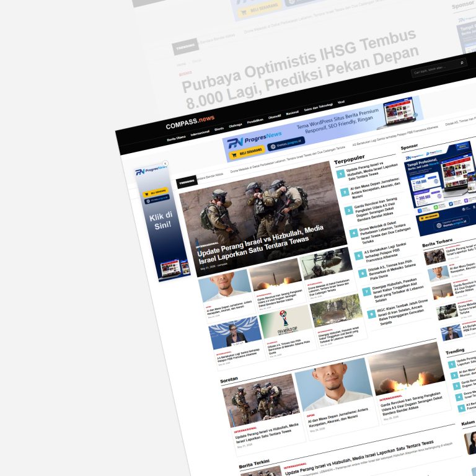Click 'Klik di Sini!' in side ad
This screenshot has height=476, width=476.
162,221
